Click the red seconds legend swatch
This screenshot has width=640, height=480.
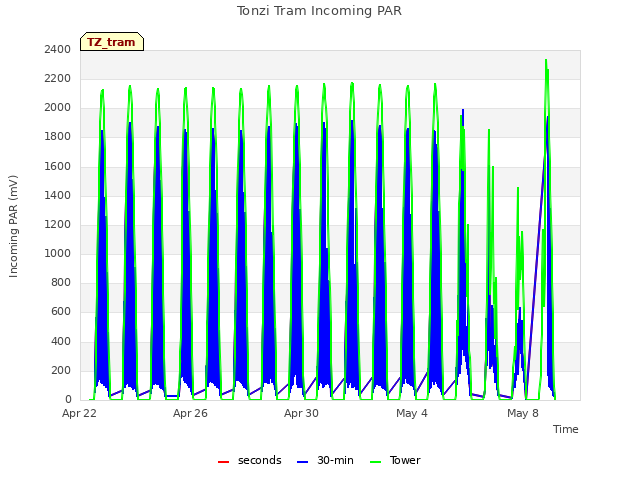click(223, 462)
